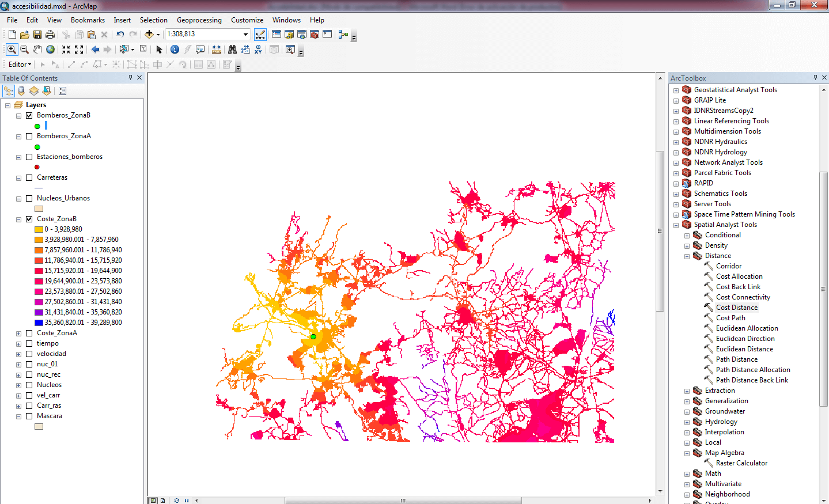Viewport: 829px width, 504px height.
Task: Select the Zoom Out tool
Action: 24,50
